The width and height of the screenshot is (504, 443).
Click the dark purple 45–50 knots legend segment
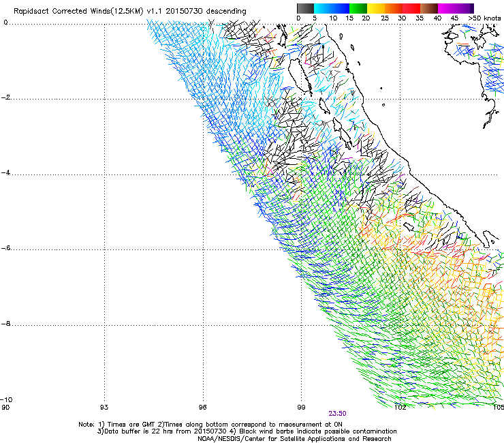pyautogui.click(x=464, y=8)
